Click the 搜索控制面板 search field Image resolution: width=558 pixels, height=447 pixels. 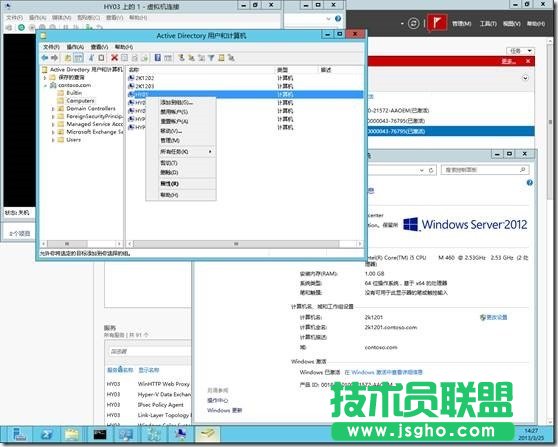tap(485, 170)
